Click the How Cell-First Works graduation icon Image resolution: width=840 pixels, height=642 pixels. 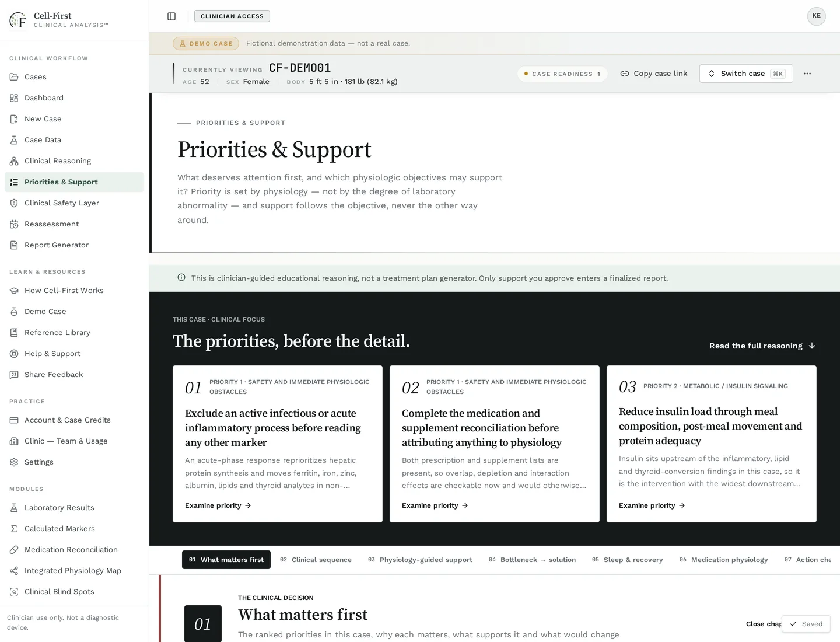14,291
